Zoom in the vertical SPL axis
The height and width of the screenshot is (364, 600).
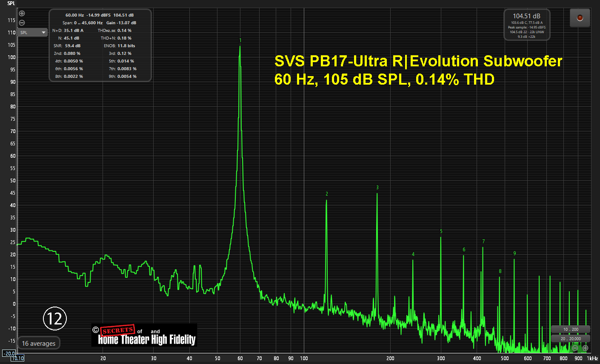point(22,14)
